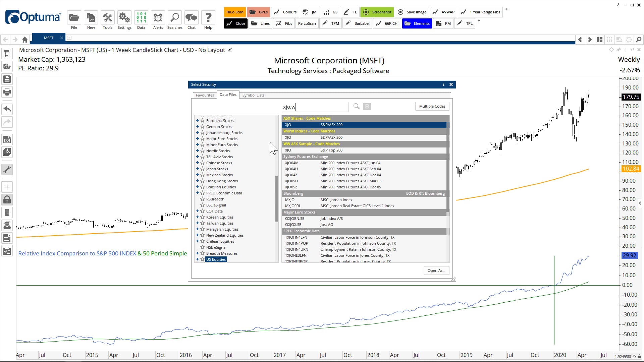This screenshot has height=362, width=644.
Task: Click the 1 Year Range Fibs button
Action: point(481,12)
